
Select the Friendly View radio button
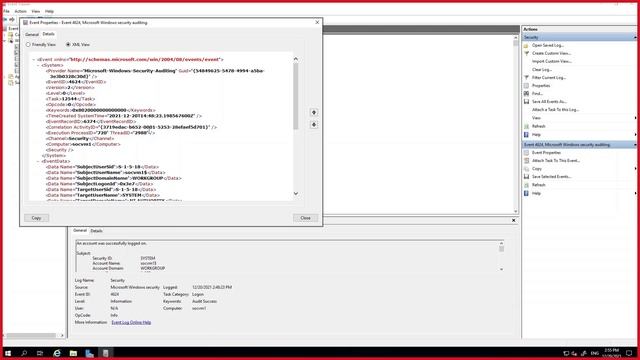pos(28,44)
